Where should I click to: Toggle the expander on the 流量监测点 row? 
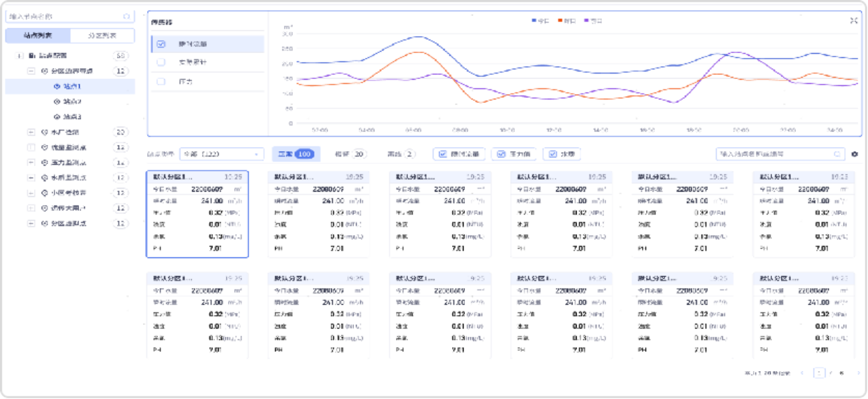pos(31,147)
